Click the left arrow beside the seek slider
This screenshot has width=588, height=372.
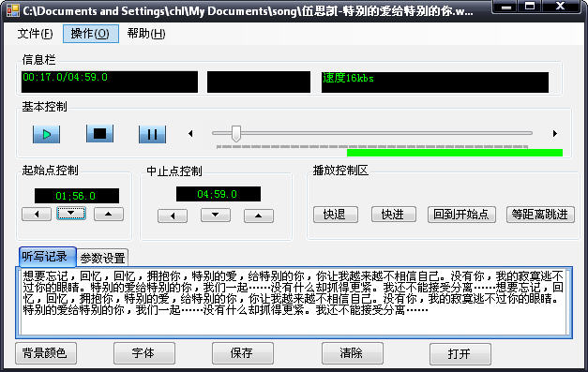(190, 133)
